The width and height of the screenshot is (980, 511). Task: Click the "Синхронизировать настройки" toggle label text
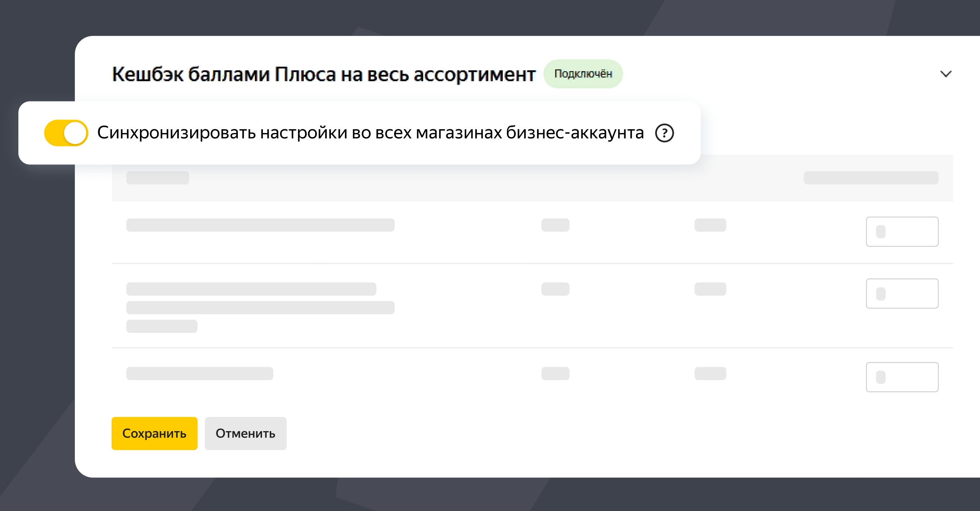click(370, 133)
